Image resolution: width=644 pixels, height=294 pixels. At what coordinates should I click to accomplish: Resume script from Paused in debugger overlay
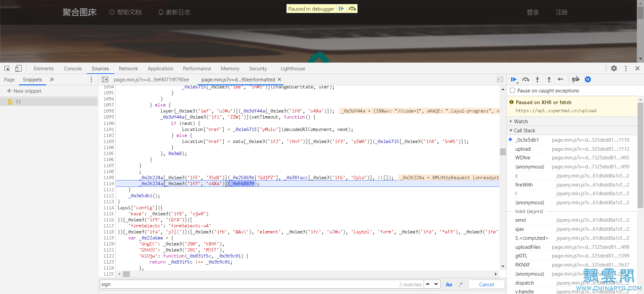pyautogui.click(x=341, y=9)
